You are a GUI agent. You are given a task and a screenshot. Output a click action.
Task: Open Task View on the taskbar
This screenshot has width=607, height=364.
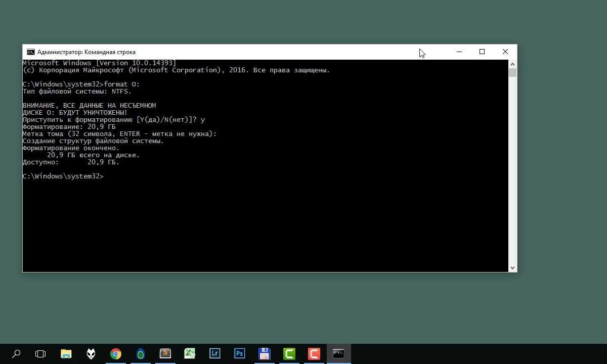[40, 354]
